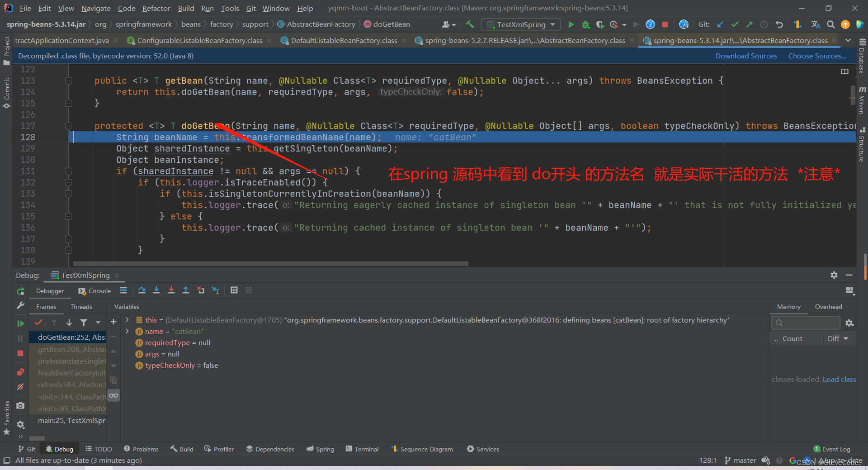Expand the 'this' variable node

[x=127, y=320]
